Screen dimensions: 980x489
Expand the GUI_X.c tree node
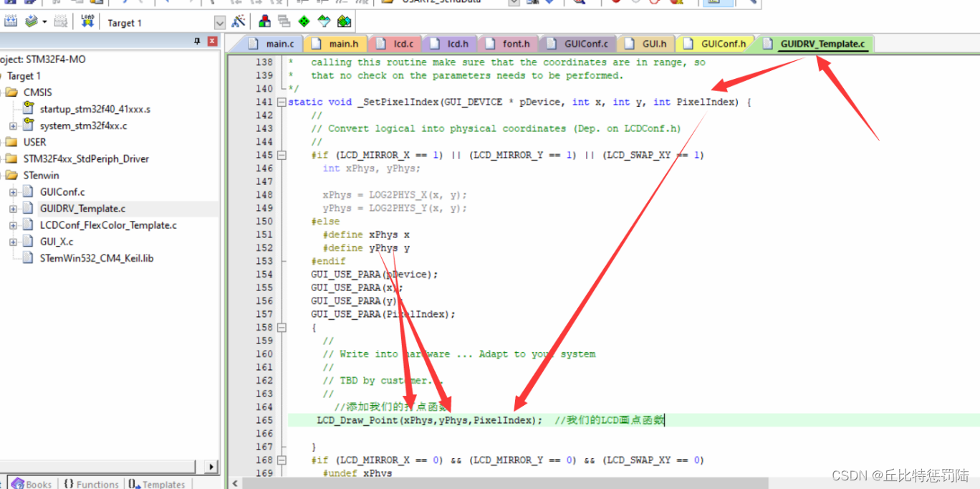13,242
